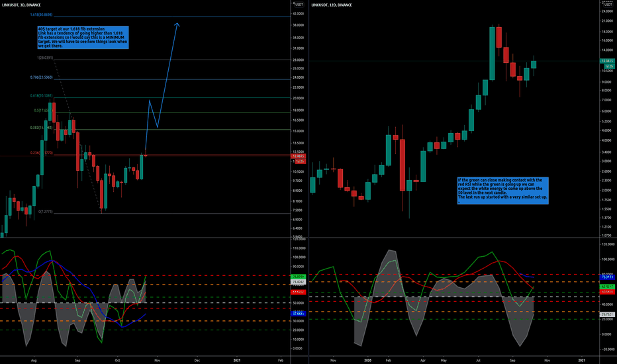Select the 1(28.0391) fib level label
The image size is (617, 364).
(45, 58)
